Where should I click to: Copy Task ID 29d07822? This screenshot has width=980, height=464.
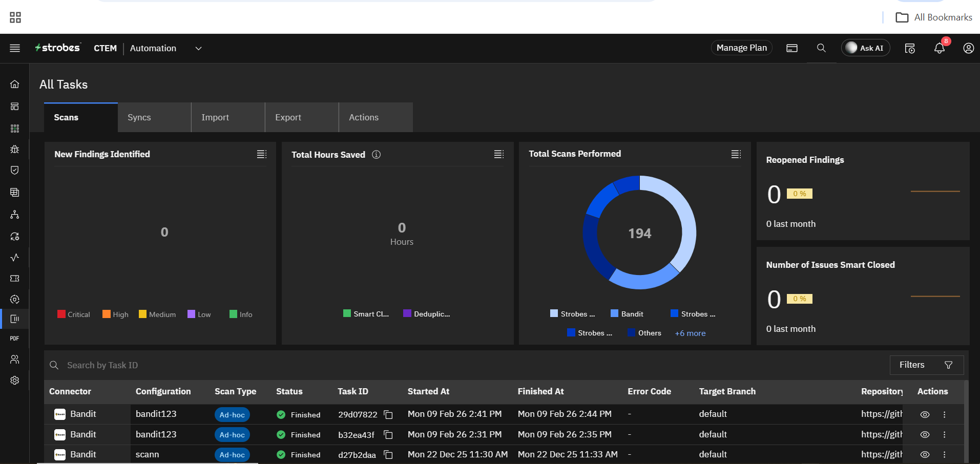pos(388,415)
